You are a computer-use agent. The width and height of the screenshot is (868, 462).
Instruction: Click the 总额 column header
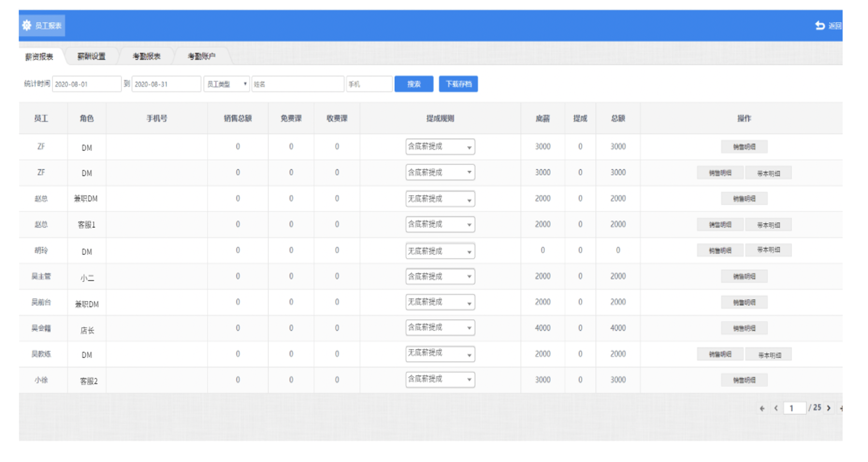click(x=618, y=118)
